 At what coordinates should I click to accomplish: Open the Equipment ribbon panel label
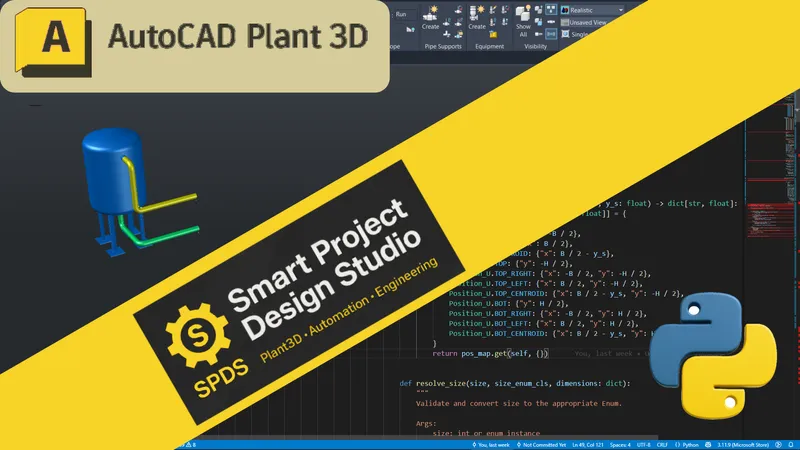pyautogui.click(x=489, y=46)
